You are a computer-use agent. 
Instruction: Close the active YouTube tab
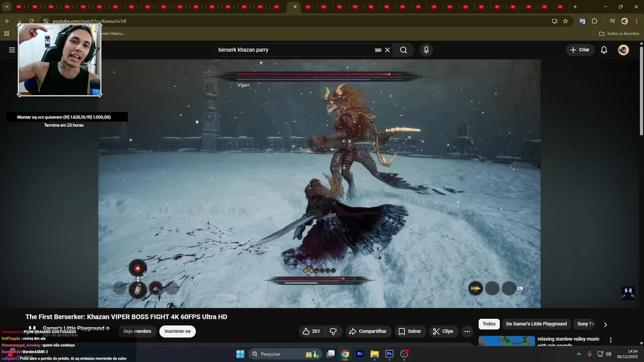295,7
